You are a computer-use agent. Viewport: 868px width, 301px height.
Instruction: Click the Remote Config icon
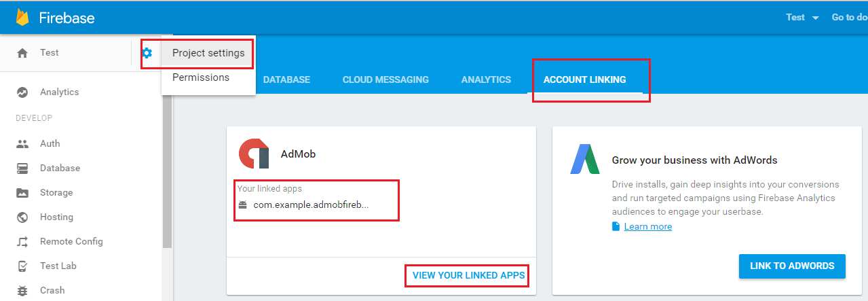point(22,242)
